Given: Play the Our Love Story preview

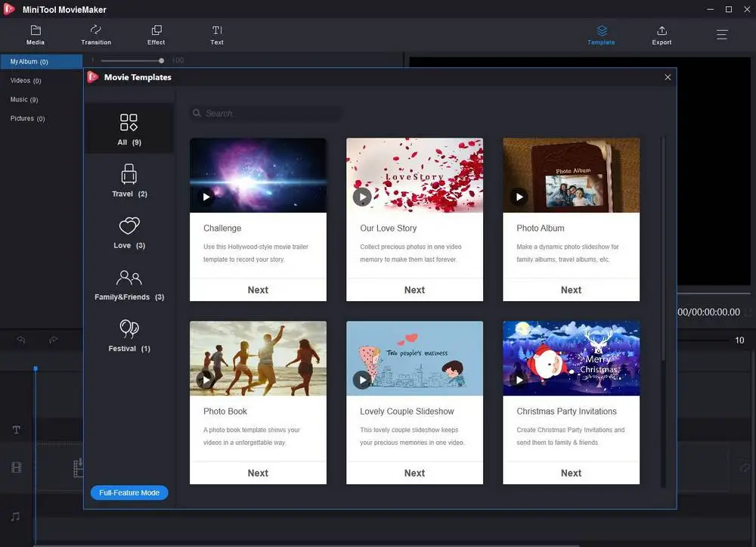Looking at the screenshot, I should [362, 197].
